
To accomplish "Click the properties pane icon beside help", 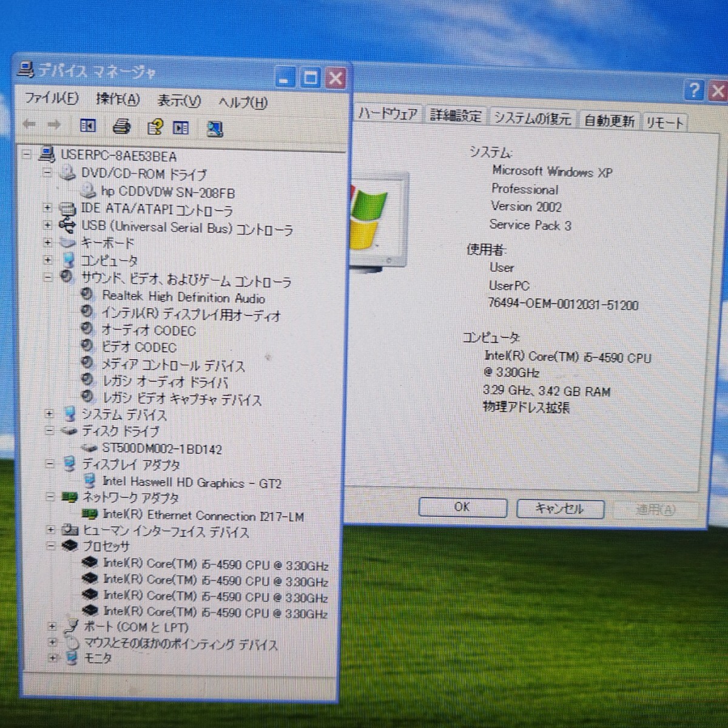I will point(181,127).
